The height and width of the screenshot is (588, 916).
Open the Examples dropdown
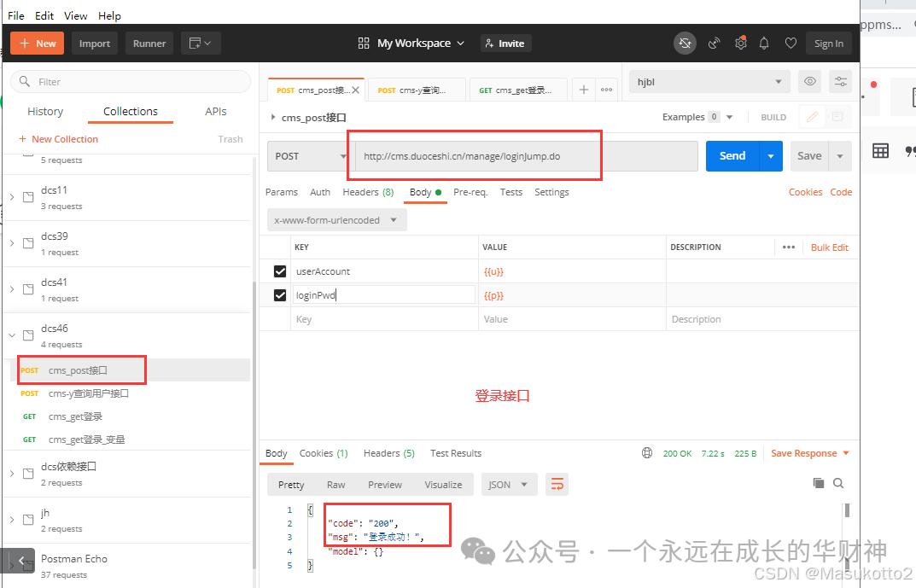(x=729, y=117)
